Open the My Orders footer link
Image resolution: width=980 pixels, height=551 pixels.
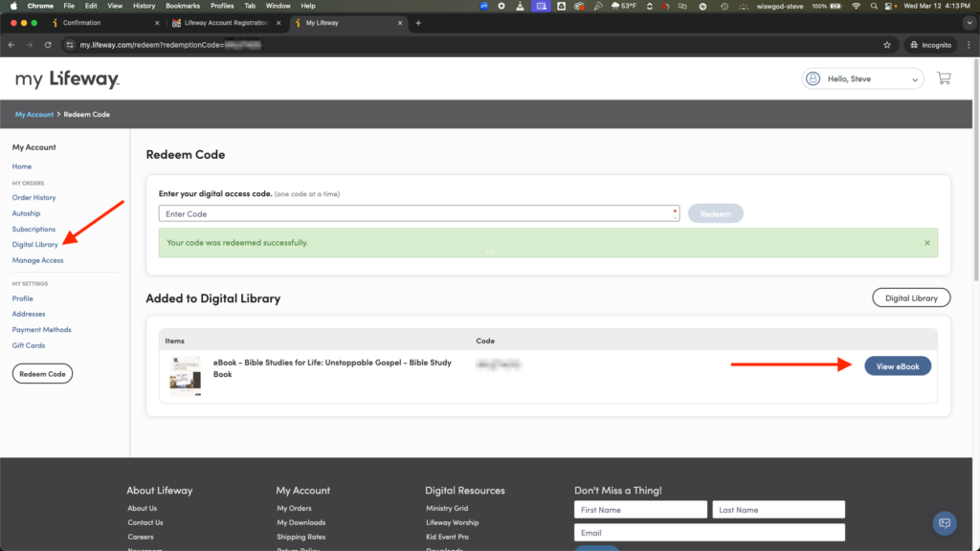pos(295,509)
